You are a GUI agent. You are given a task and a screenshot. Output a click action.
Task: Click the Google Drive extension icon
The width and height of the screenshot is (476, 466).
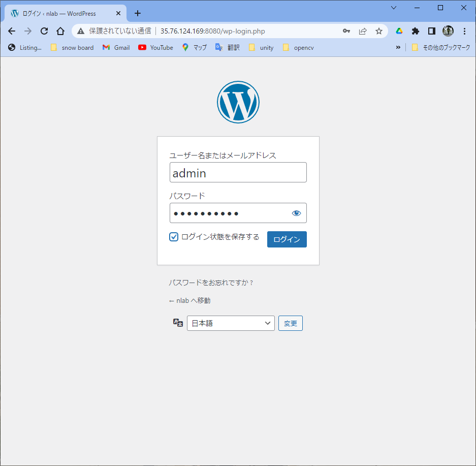tap(399, 31)
